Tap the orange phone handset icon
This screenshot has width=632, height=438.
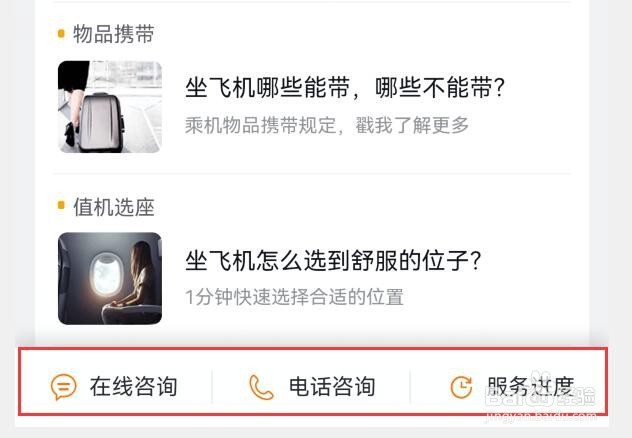(x=261, y=387)
